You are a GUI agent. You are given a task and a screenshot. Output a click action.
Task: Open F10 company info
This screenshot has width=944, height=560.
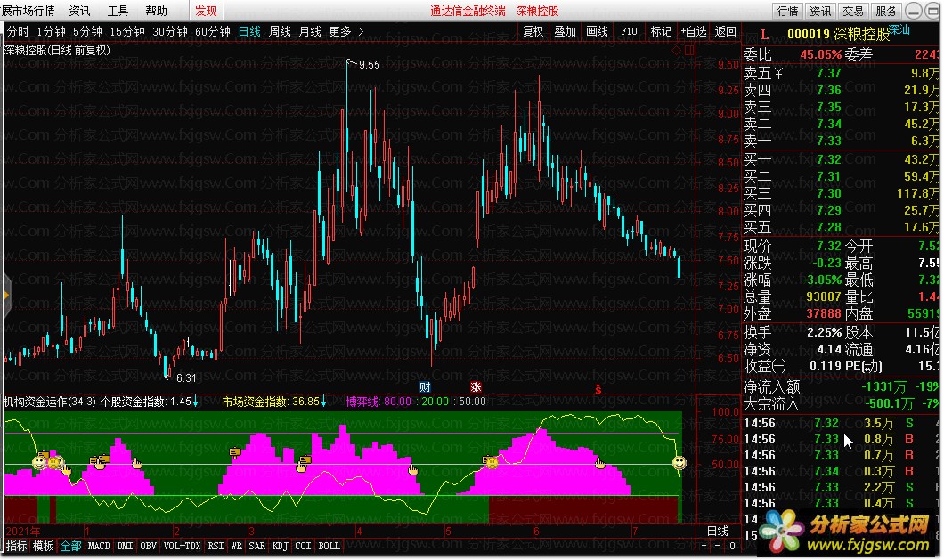629,31
